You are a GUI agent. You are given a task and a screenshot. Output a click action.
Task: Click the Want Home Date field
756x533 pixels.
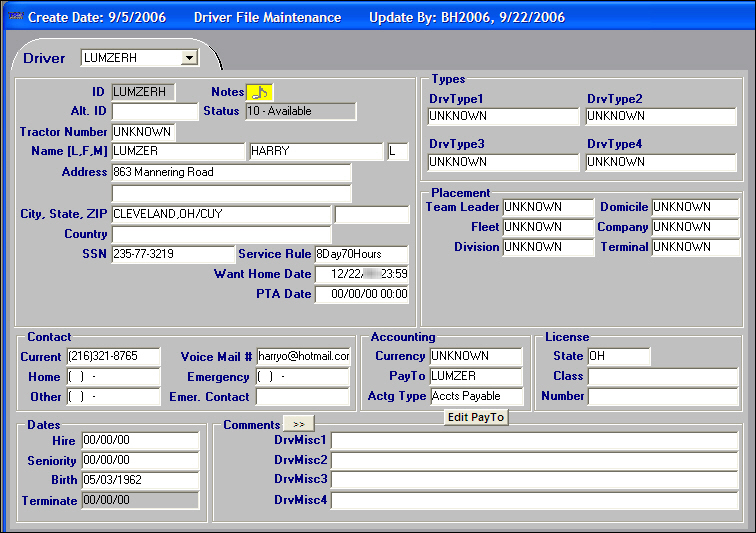point(361,274)
